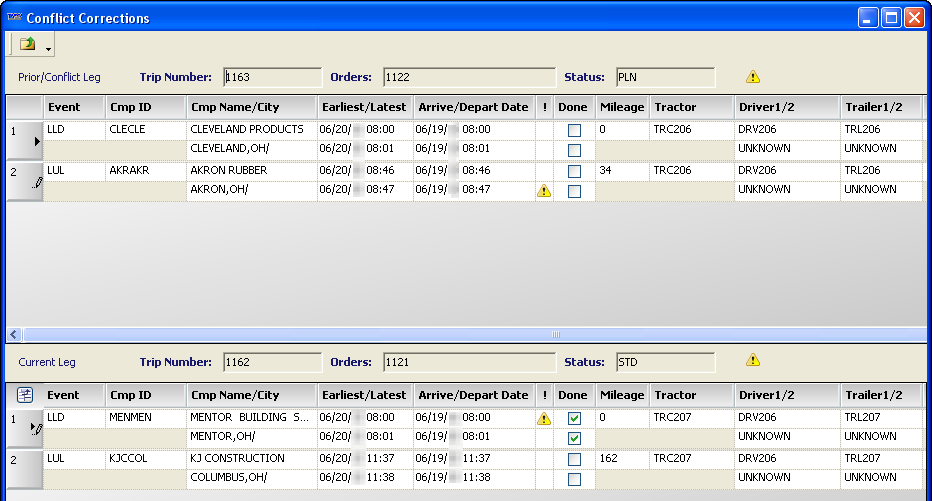The image size is (932, 501).
Task: Click the left arrow of the horizontal scrollbar
Action: (14, 335)
